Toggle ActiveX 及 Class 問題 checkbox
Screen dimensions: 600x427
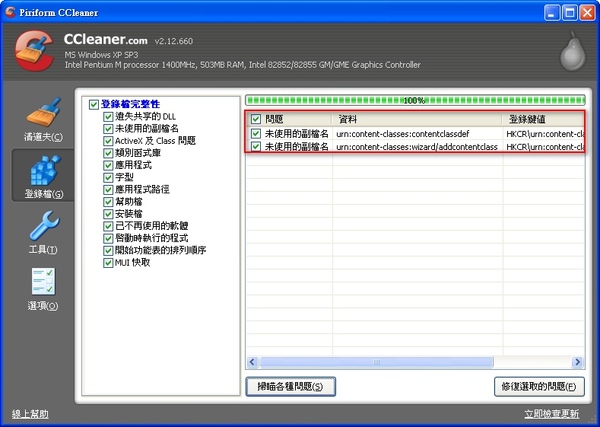point(108,141)
